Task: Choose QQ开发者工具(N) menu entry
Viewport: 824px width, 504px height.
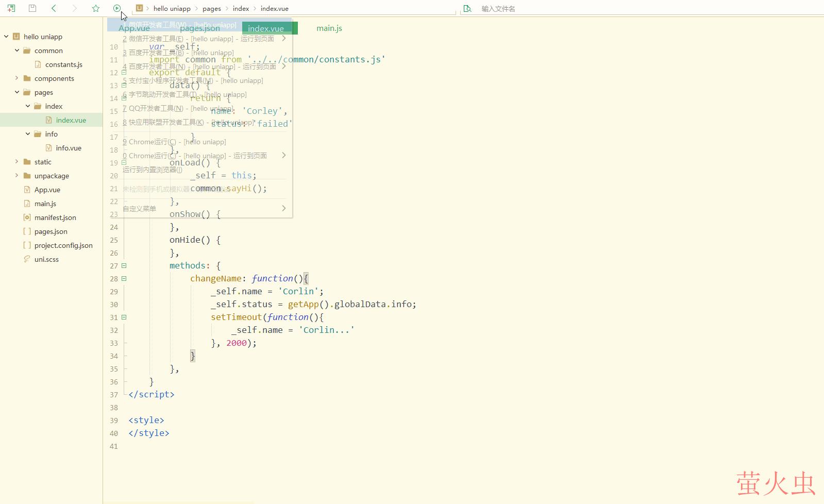Action: [199, 108]
